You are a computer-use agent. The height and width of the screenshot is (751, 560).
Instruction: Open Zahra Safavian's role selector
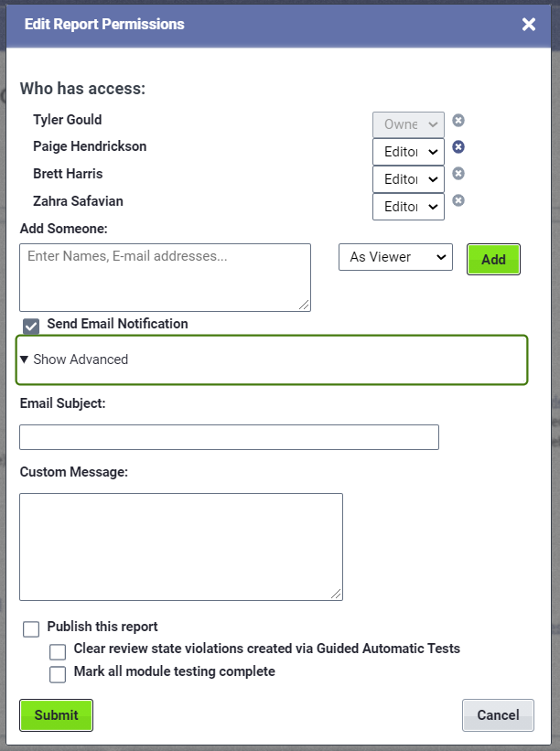coord(407,206)
